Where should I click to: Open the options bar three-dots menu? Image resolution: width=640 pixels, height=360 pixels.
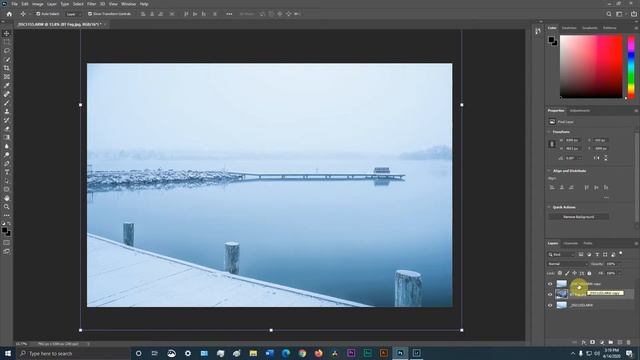[229, 14]
